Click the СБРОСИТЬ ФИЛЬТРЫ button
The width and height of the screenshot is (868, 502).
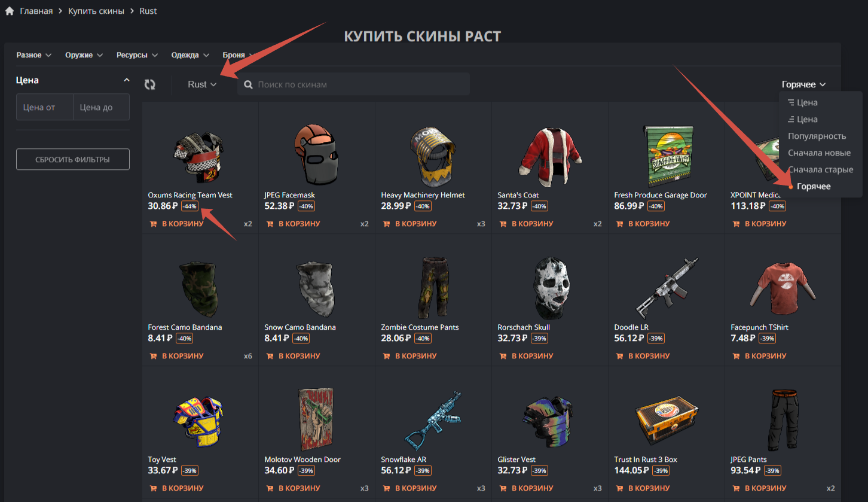73,159
